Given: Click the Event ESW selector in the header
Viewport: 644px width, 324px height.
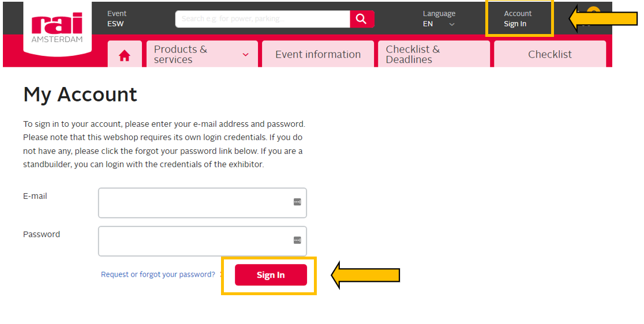Looking at the screenshot, I should click(x=117, y=19).
